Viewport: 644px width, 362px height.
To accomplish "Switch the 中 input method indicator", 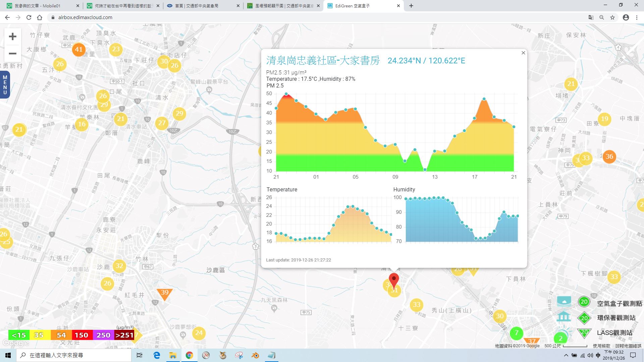I will (598, 355).
